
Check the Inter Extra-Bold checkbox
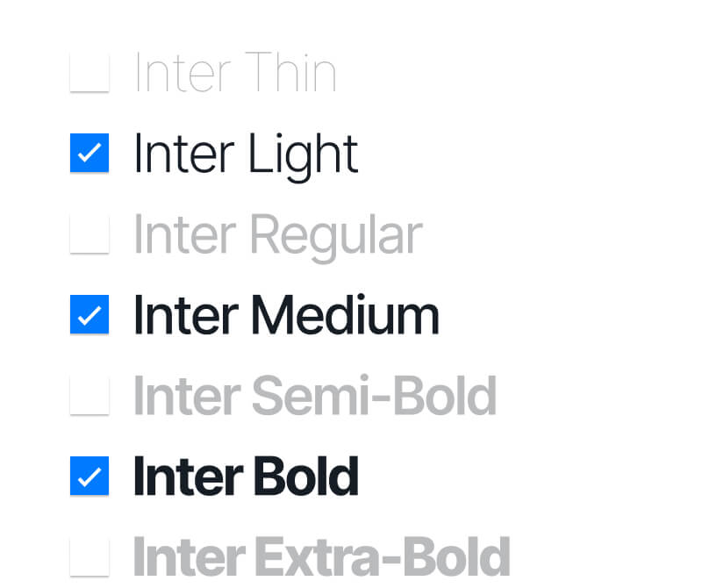[x=89, y=556]
